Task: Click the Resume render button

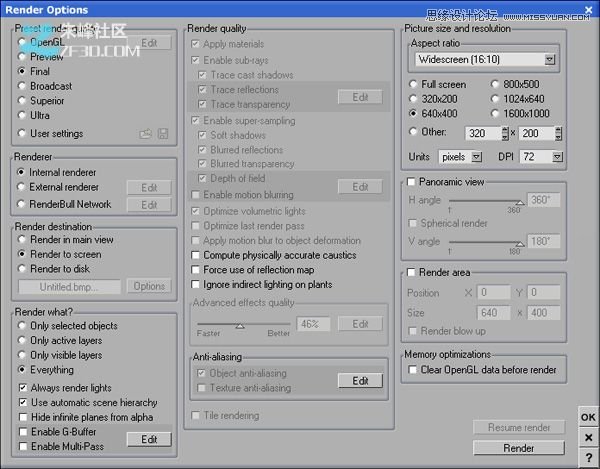Action: click(x=519, y=427)
